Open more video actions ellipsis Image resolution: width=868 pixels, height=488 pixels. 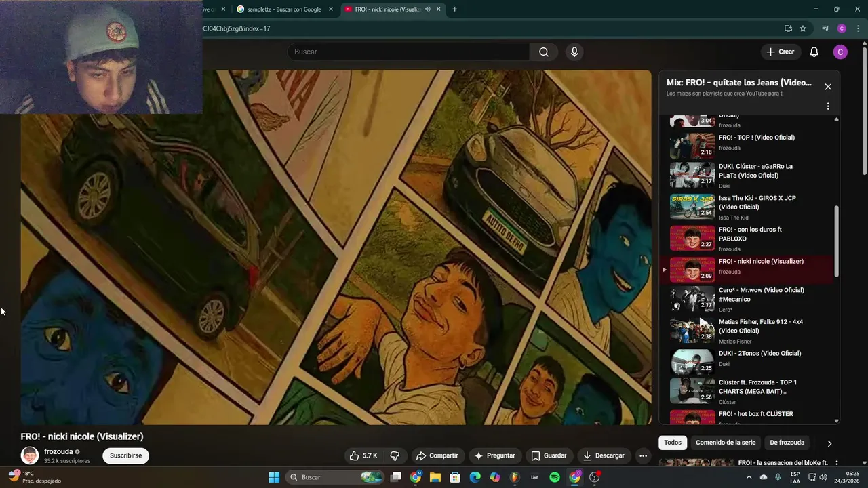[644, 455]
